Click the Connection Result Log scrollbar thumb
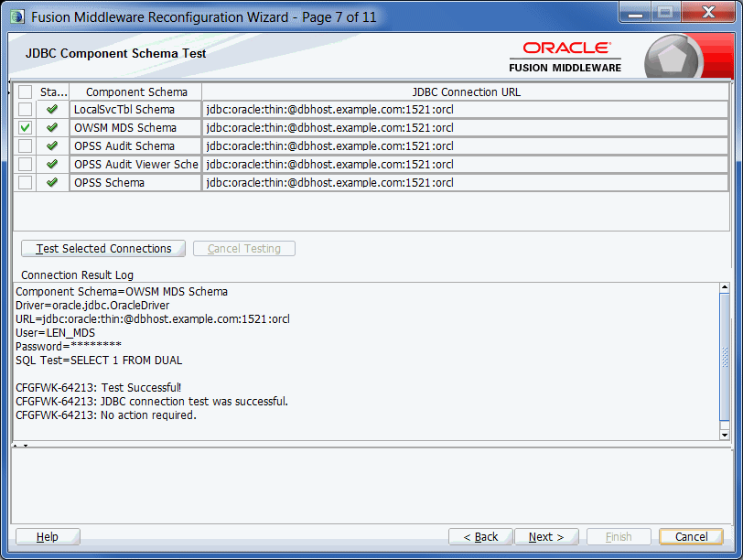Image resolution: width=743 pixels, height=560 pixels. pyautogui.click(x=725, y=356)
